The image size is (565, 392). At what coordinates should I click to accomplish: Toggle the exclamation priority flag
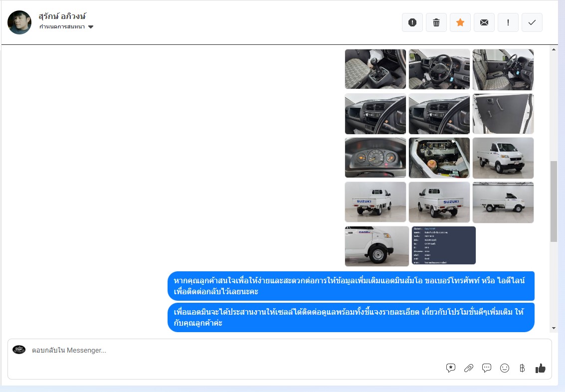508,22
